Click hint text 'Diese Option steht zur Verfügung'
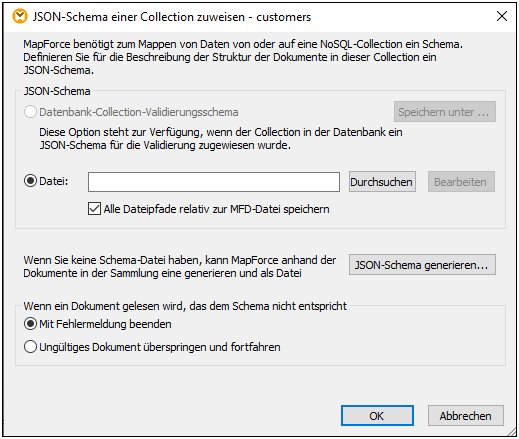Image resolution: width=519 pixels, height=439 pixels. click(120, 132)
